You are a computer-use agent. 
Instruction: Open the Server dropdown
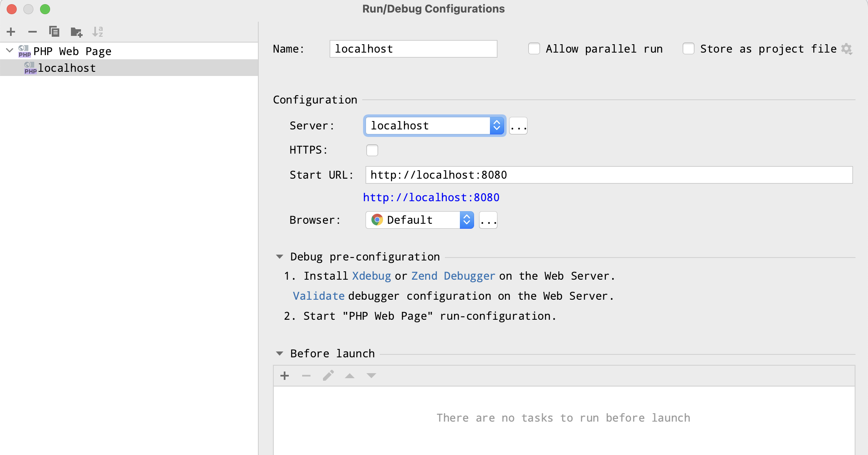click(496, 125)
